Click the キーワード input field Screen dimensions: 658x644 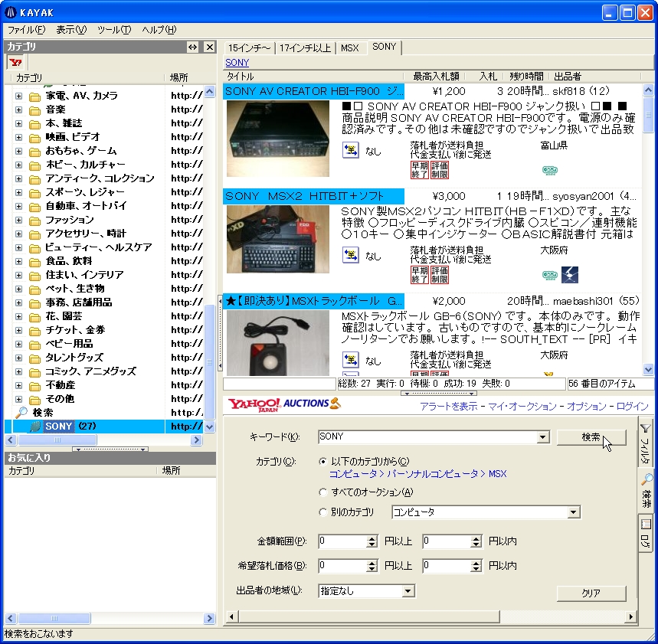427,437
